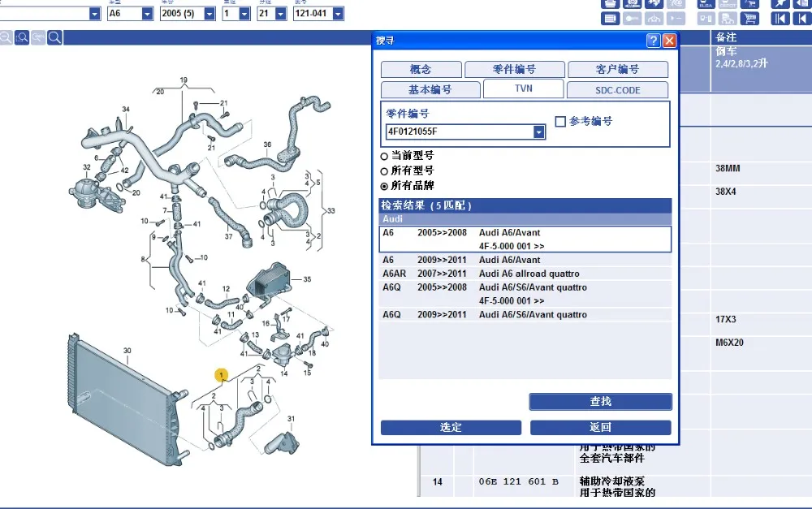Click part number 06E 121 601 B
Image resolution: width=812 pixels, height=509 pixels.
(518, 481)
